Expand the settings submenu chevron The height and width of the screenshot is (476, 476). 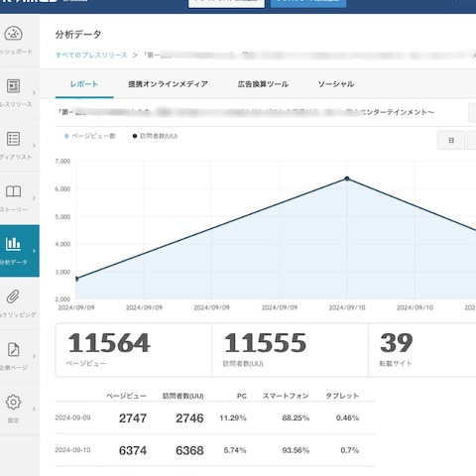click(x=34, y=409)
